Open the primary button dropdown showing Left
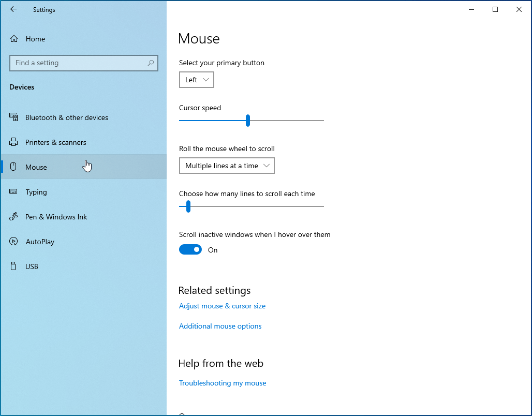This screenshot has width=532, height=416. [x=196, y=80]
